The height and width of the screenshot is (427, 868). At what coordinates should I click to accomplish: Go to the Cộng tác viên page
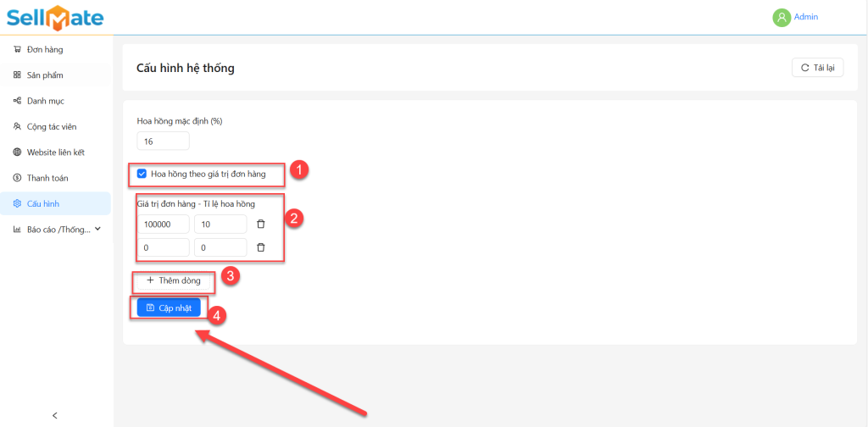(51, 126)
